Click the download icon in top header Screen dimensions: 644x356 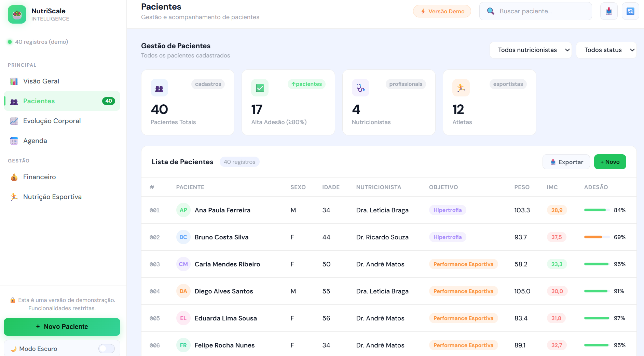pyautogui.click(x=609, y=11)
